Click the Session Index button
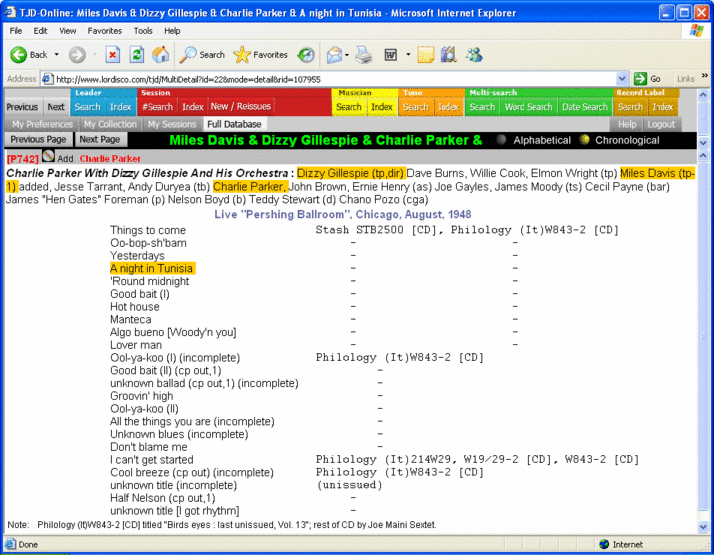 click(x=193, y=107)
